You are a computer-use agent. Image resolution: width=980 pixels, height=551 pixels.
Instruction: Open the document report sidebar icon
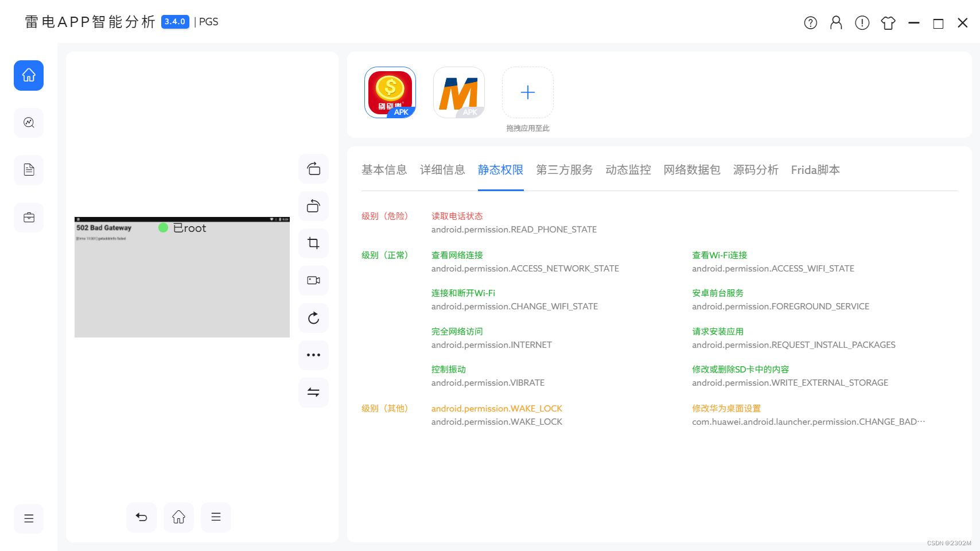pos(29,170)
